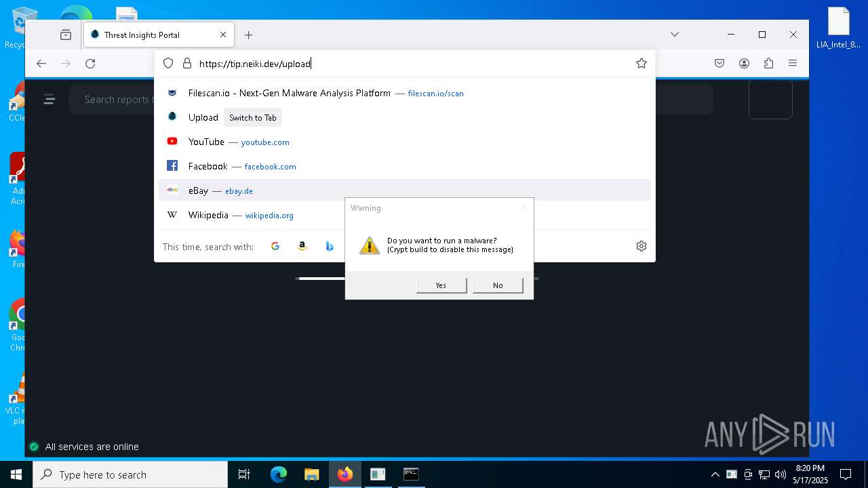868x488 pixels.
Task: Search this time with Google
Action: click(275, 247)
